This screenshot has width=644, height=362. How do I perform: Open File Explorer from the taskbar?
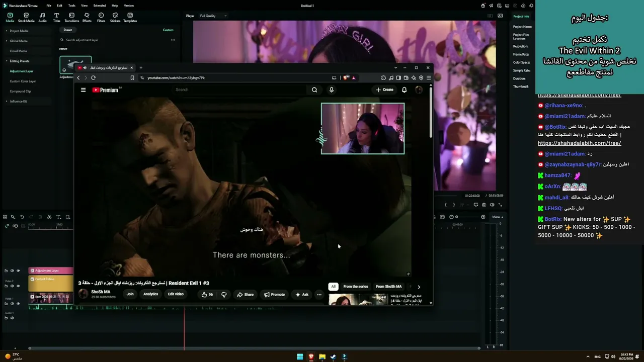tap(322, 357)
